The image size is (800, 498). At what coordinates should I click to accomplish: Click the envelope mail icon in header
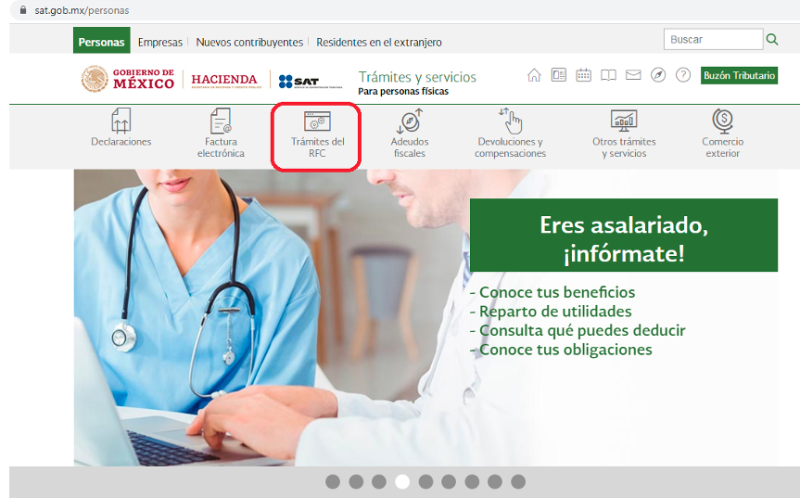[x=633, y=76]
